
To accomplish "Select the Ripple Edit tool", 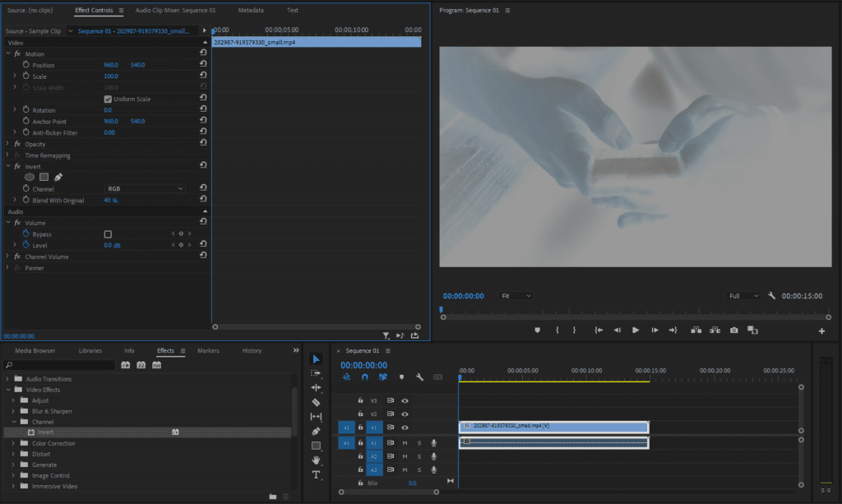I will (316, 387).
